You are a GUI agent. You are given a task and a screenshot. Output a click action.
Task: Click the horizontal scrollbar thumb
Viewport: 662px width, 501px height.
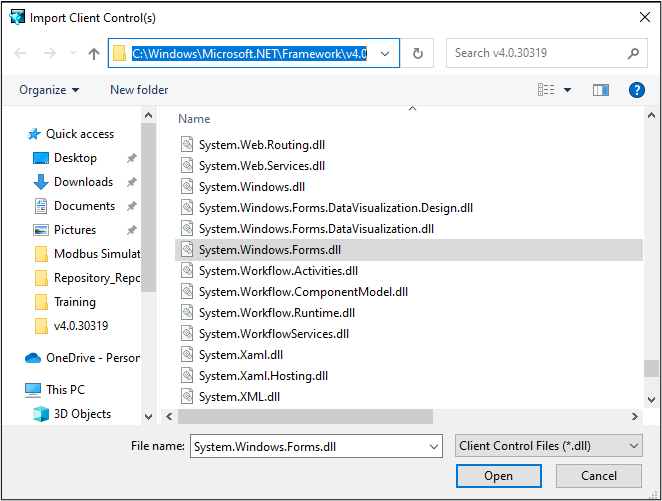pyautogui.click(x=305, y=417)
